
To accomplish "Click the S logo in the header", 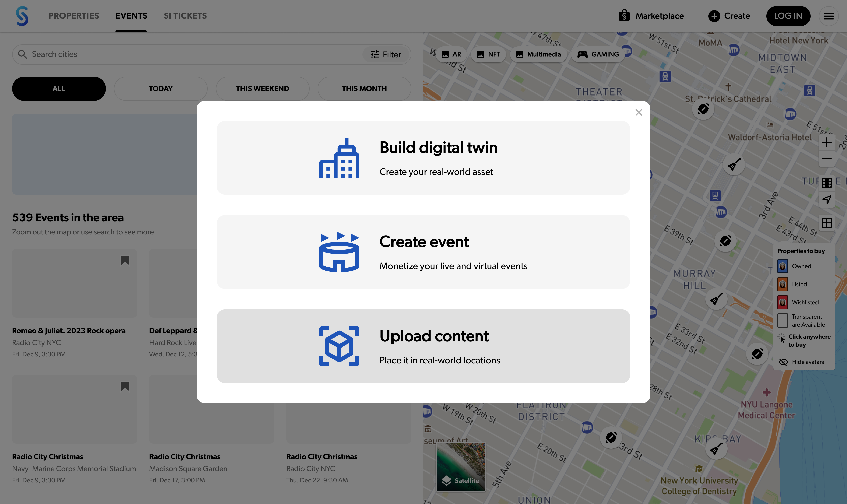I will pyautogui.click(x=22, y=16).
